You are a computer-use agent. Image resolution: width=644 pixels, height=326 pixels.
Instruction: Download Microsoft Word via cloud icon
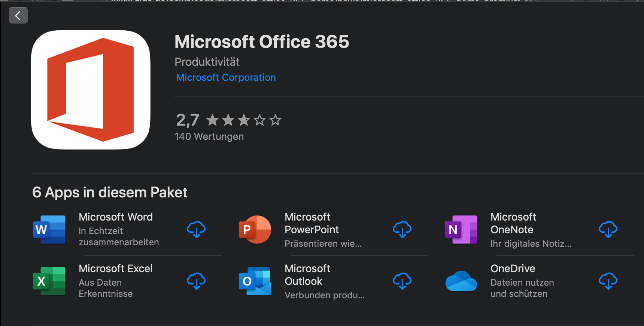[x=196, y=229]
